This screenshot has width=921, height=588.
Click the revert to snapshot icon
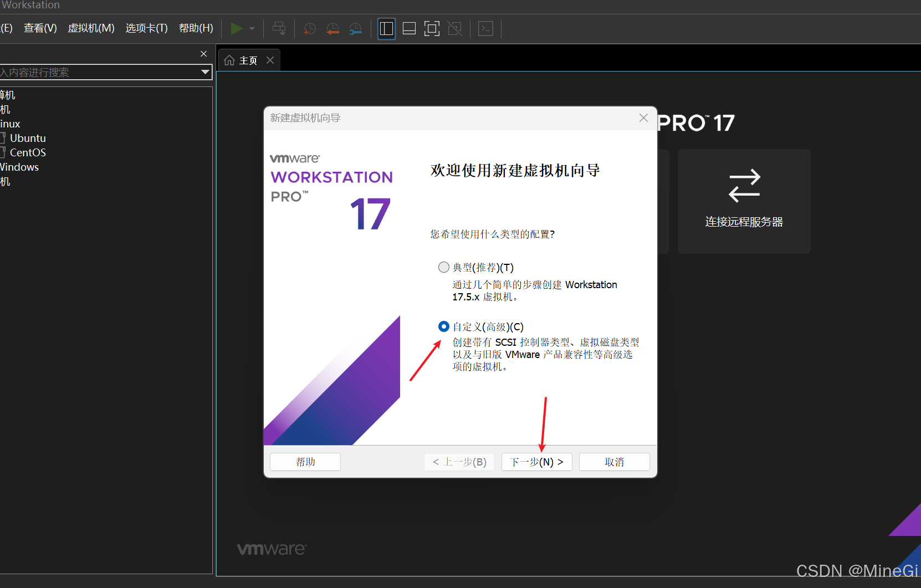[332, 29]
